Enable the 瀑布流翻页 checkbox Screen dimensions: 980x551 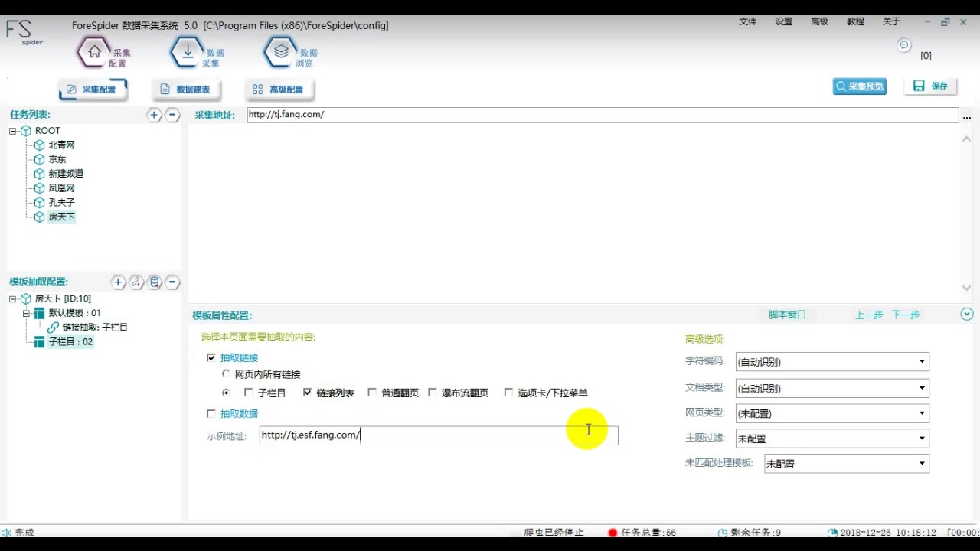click(x=433, y=393)
